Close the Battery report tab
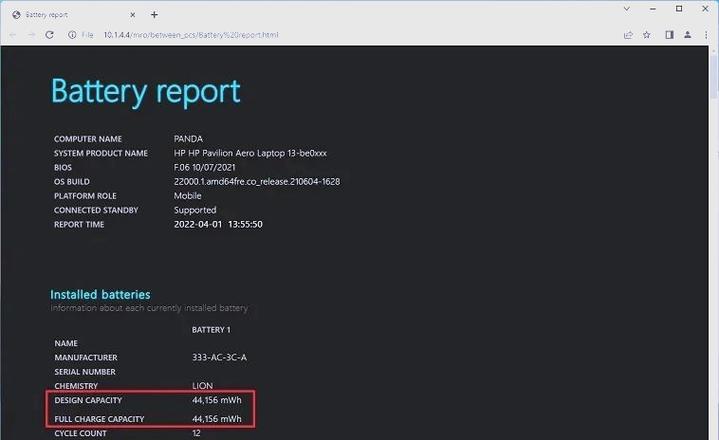 (x=133, y=15)
